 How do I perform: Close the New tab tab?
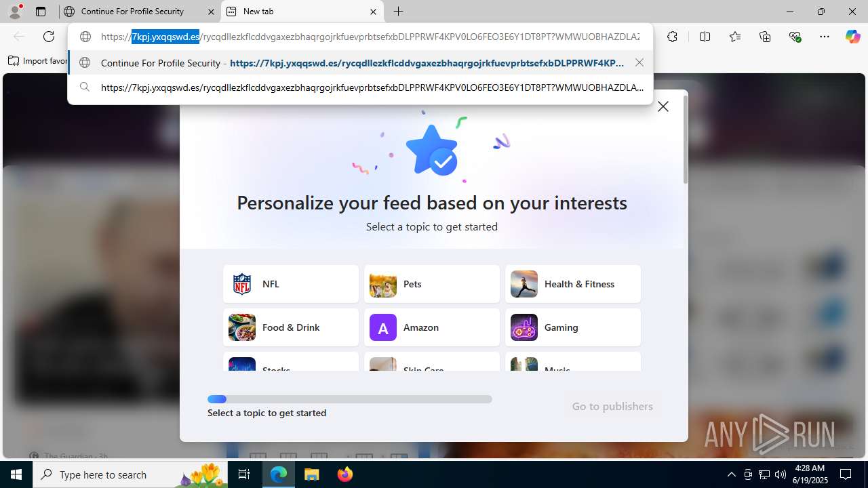(373, 12)
